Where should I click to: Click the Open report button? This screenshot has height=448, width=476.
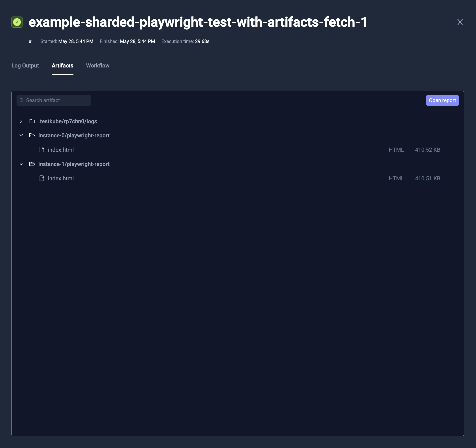[x=442, y=100]
